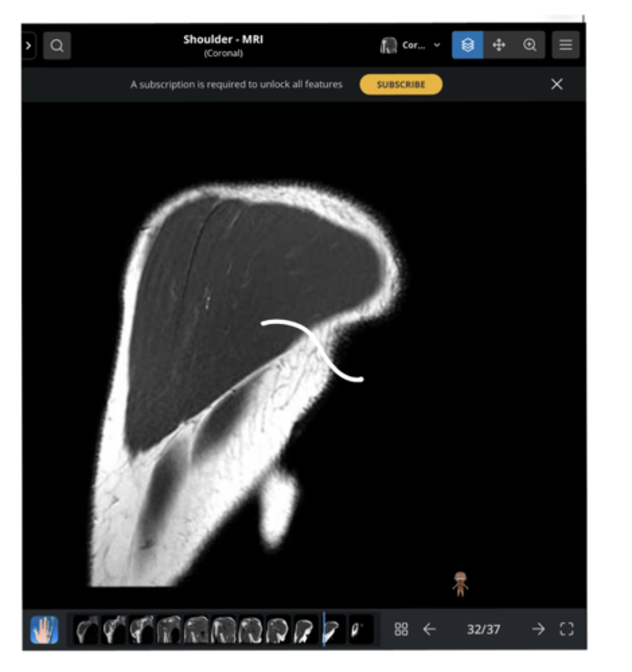The width and height of the screenshot is (632, 672).
Task: Go to the previous slice
Action: (429, 629)
